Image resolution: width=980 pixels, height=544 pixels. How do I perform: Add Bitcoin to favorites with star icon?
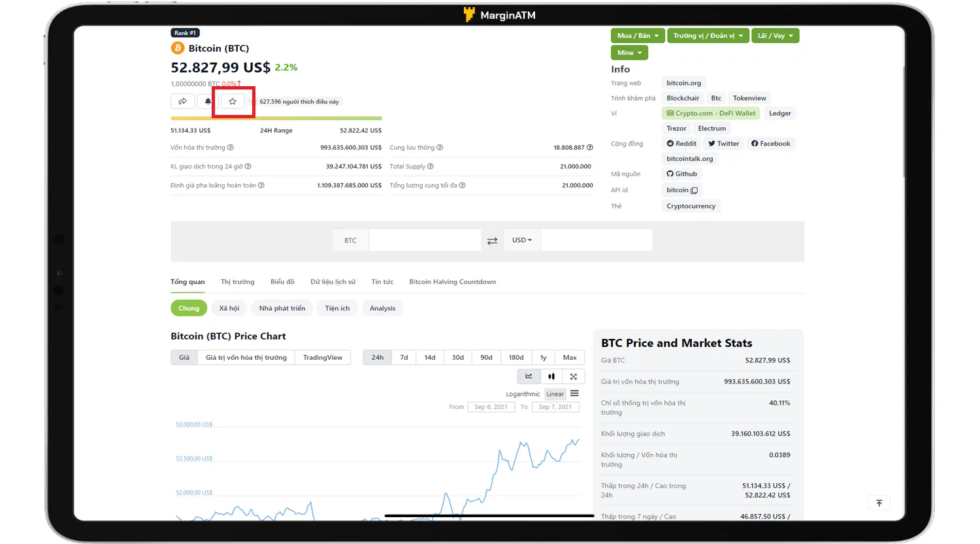click(233, 101)
